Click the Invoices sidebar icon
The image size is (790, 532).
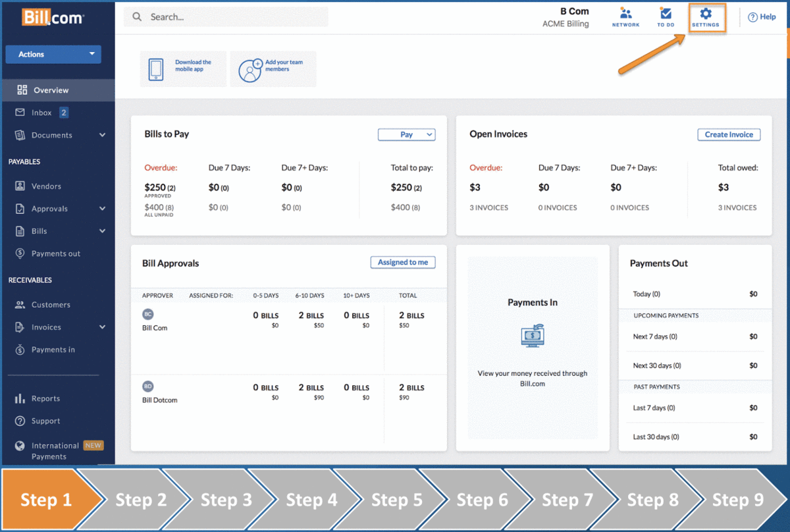[20, 327]
